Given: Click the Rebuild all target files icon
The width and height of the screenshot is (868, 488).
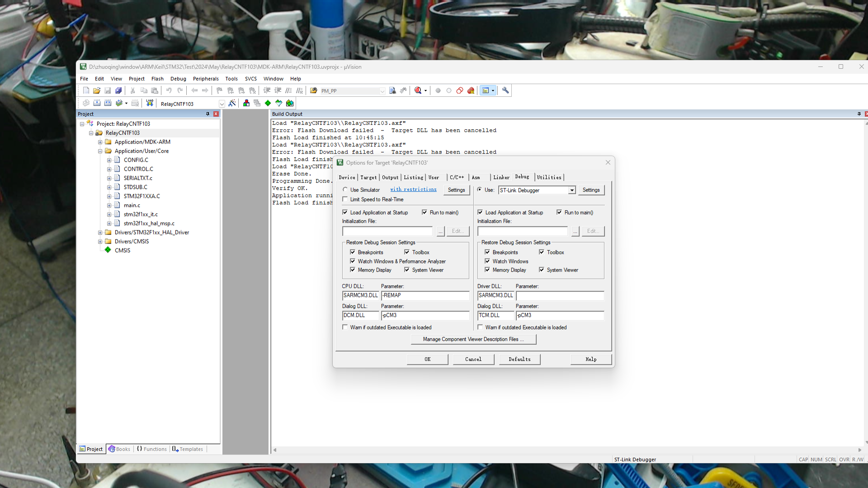Looking at the screenshot, I should (108, 103).
